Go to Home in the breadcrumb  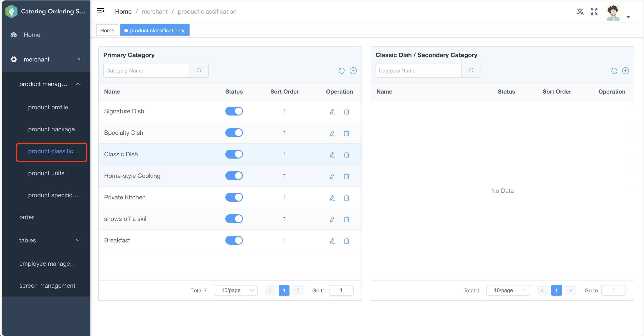pyautogui.click(x=123, y=11)
